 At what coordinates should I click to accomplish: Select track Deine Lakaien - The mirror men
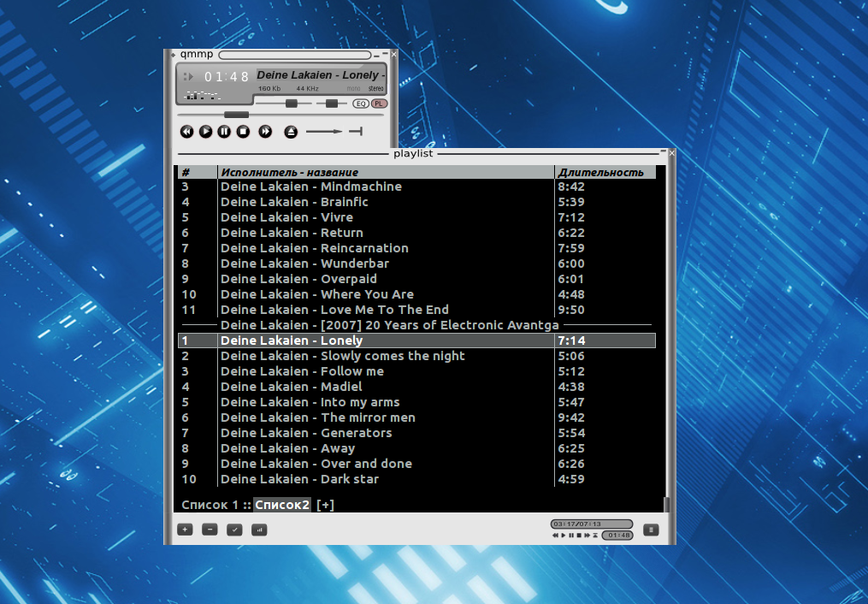point(416,418)
